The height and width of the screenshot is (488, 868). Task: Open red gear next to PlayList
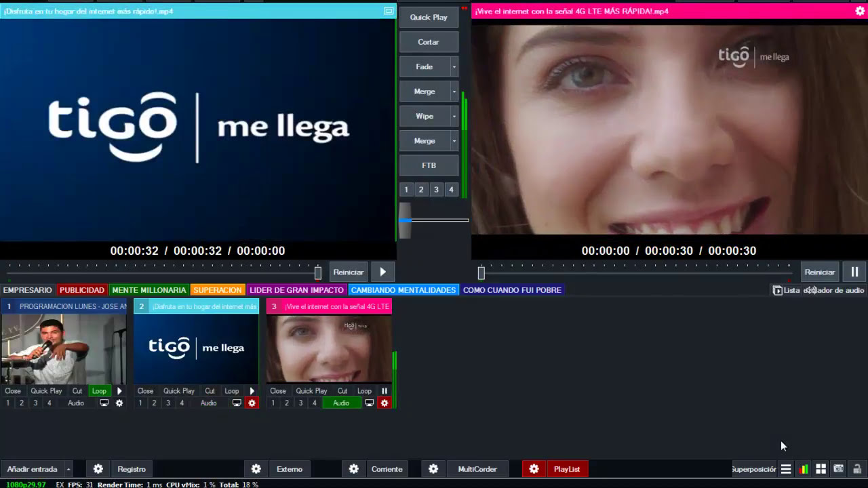coord(534,469)
